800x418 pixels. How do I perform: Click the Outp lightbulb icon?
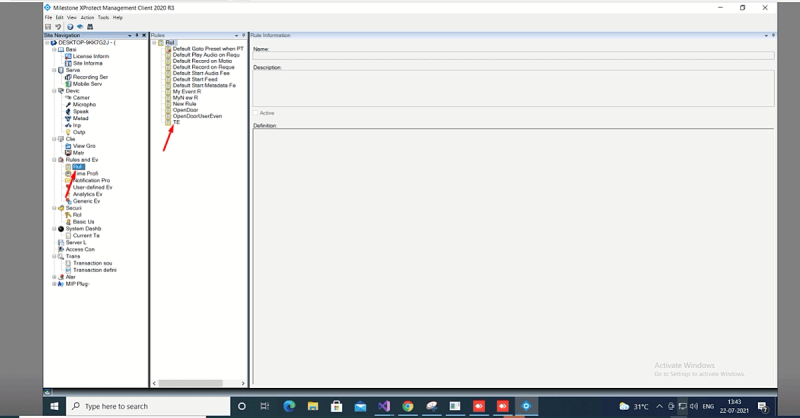(x=68, y=132)
